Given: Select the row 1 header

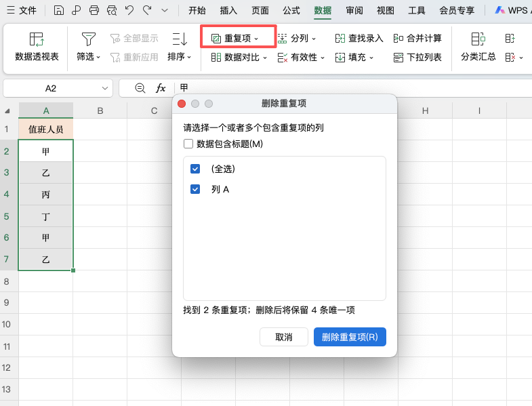Looking at the screenshot, I should pyautogui.click(x=7, y=129).
